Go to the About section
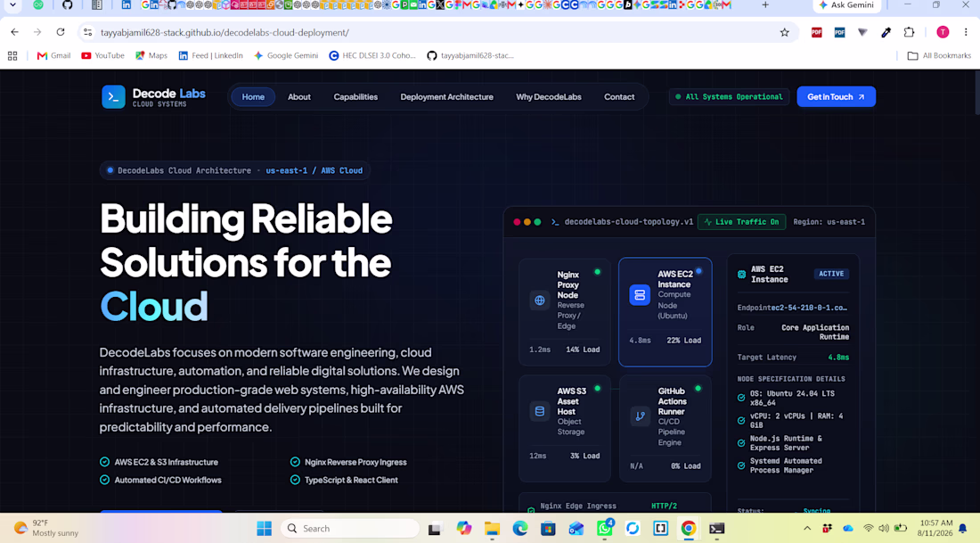This screenshot has height=543, width=980. [298, 97]
